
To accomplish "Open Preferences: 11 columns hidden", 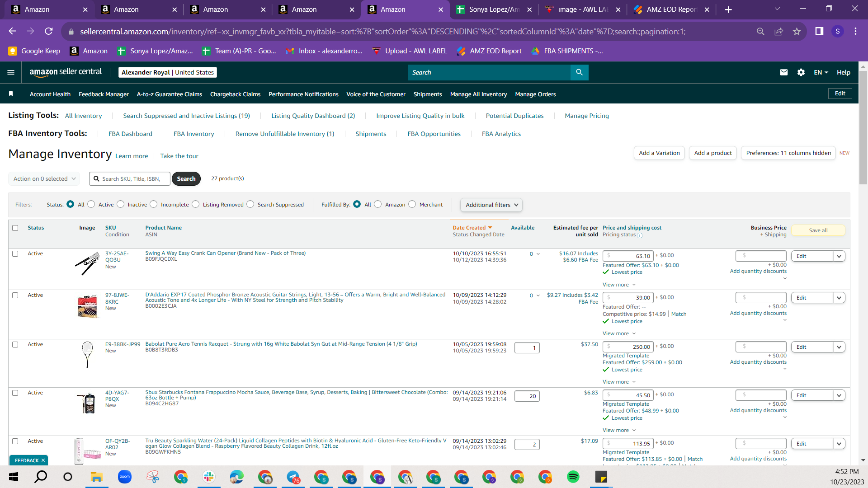I will 788,153.
